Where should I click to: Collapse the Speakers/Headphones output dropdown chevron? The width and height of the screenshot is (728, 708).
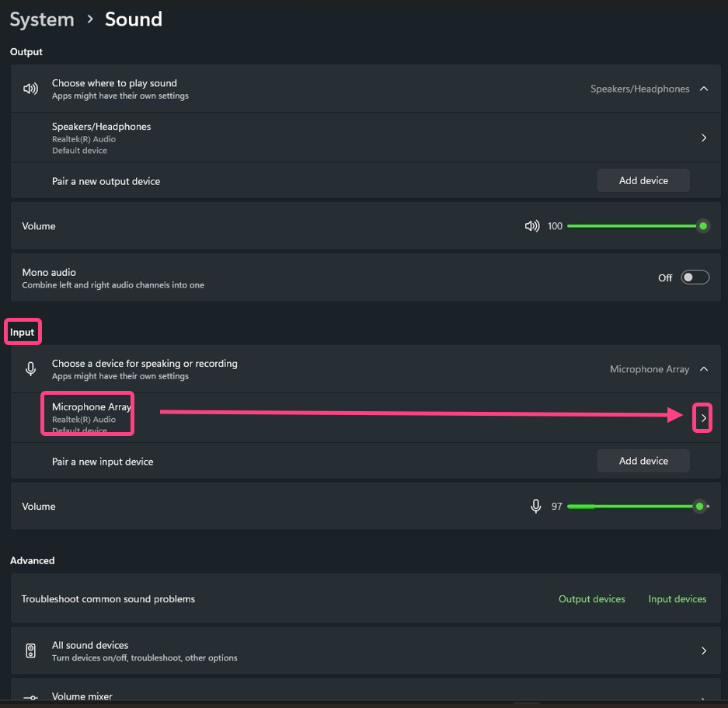pos(704,89)
